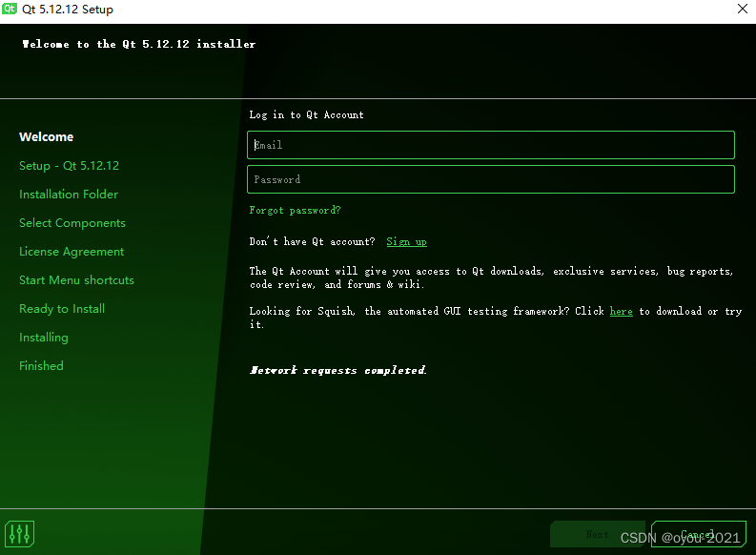Select the Welcome step in sidebar
The height and width of the screenshot is (555, 756).
47,137
